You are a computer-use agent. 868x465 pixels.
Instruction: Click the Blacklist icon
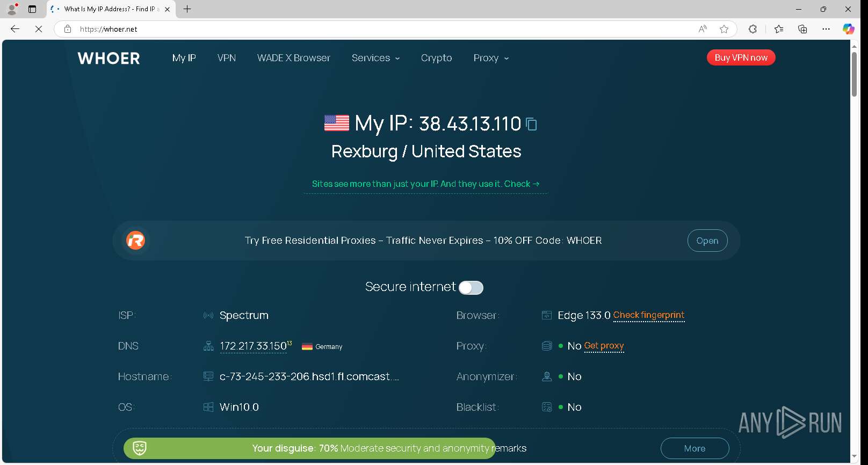tap(547, 407)
